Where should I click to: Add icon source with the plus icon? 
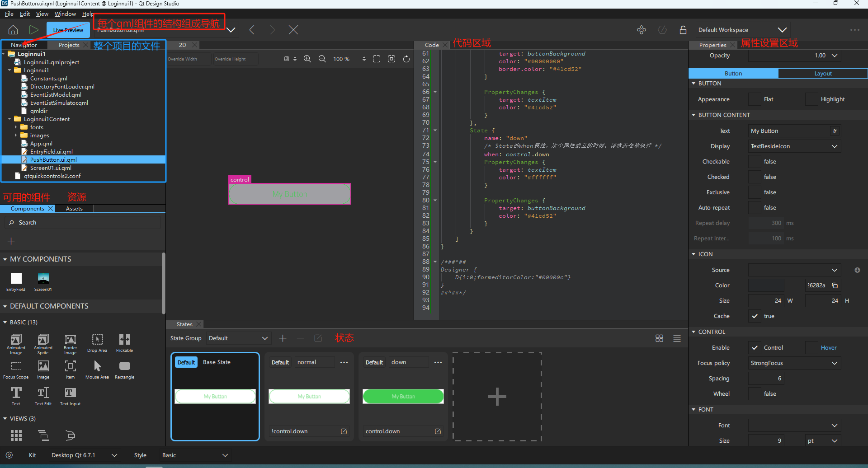(857, 270)
